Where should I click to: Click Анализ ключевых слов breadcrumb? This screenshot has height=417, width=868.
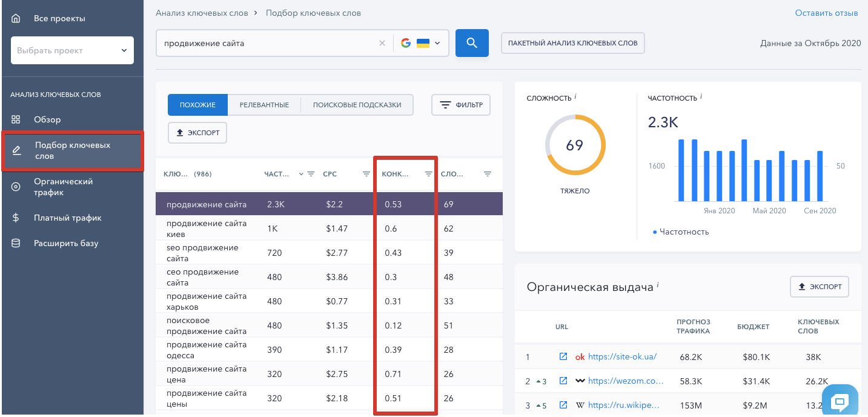click(201, 13)
